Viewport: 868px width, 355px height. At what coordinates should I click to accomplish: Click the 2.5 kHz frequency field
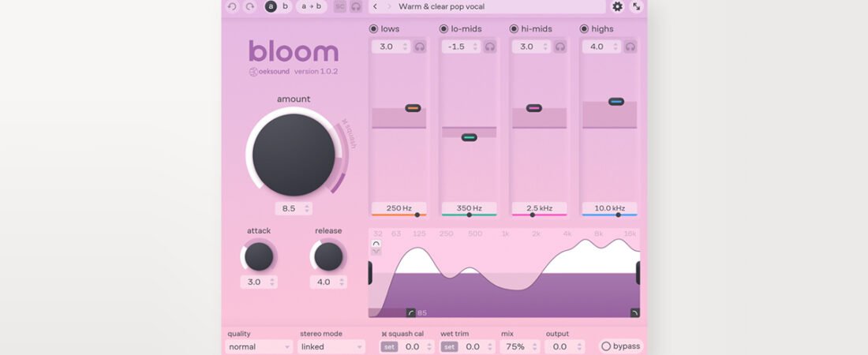click(540, 208)
